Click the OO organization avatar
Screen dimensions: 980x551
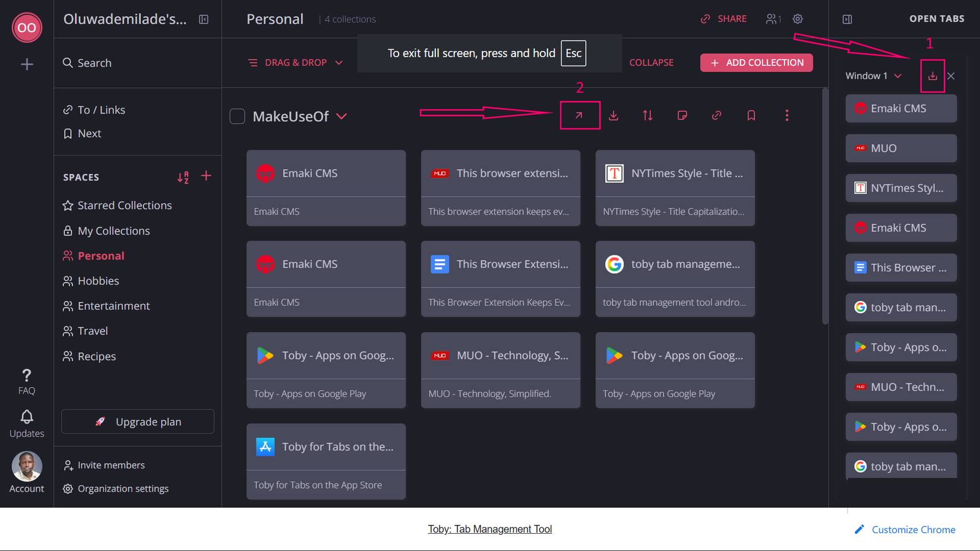click(x=27, y=27)
